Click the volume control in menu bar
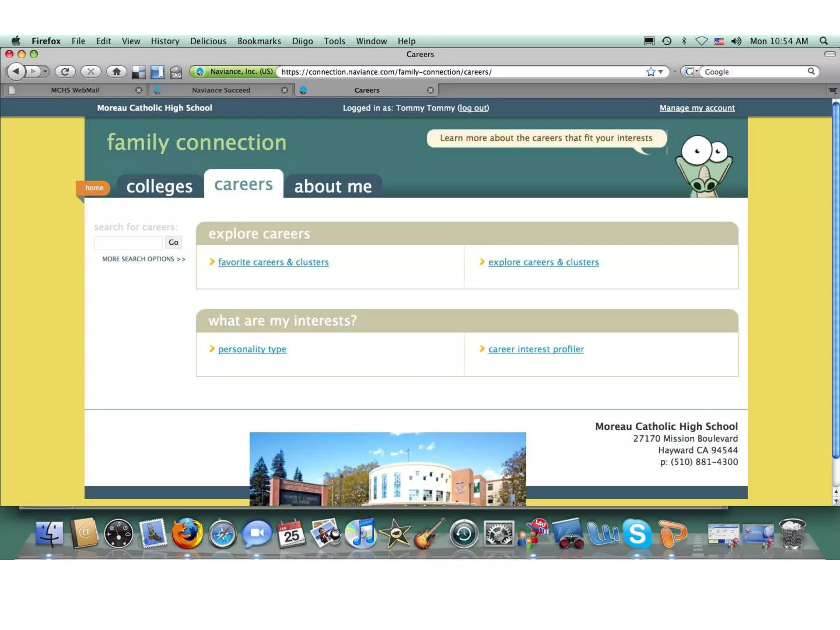This screenshot has width=840, height=630. point(736,41)
